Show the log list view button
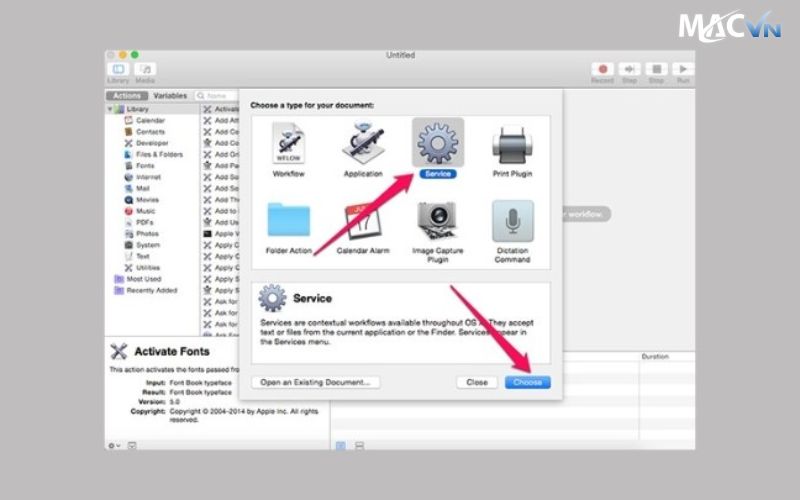 point(341,445)
